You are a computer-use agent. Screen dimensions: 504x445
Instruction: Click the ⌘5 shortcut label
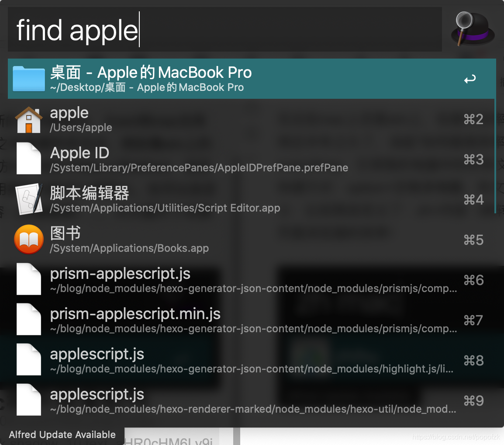(x=473, y=240)
